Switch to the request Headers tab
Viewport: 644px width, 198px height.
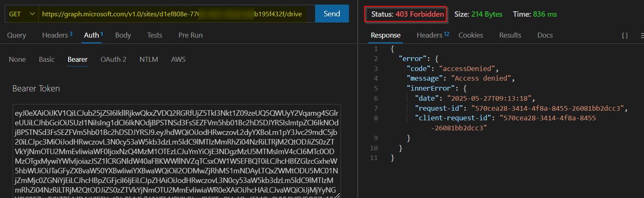(x=57, y=36)
